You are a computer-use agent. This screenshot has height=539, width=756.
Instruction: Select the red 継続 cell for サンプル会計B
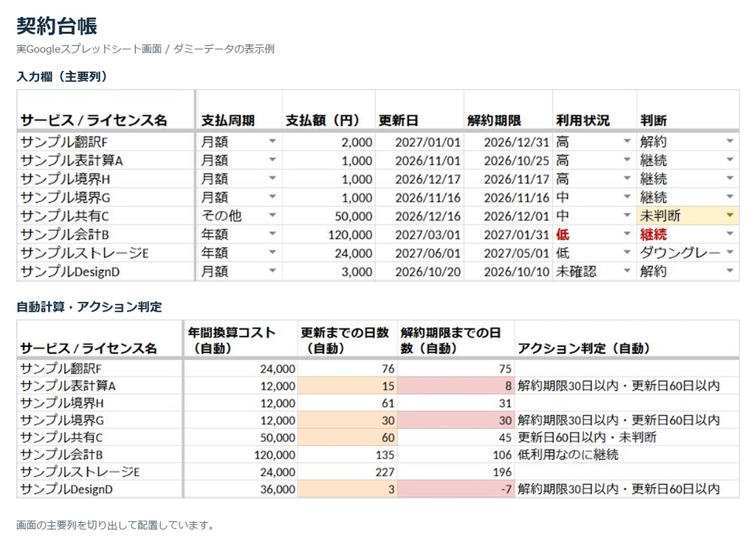click(x=688, y=234)
